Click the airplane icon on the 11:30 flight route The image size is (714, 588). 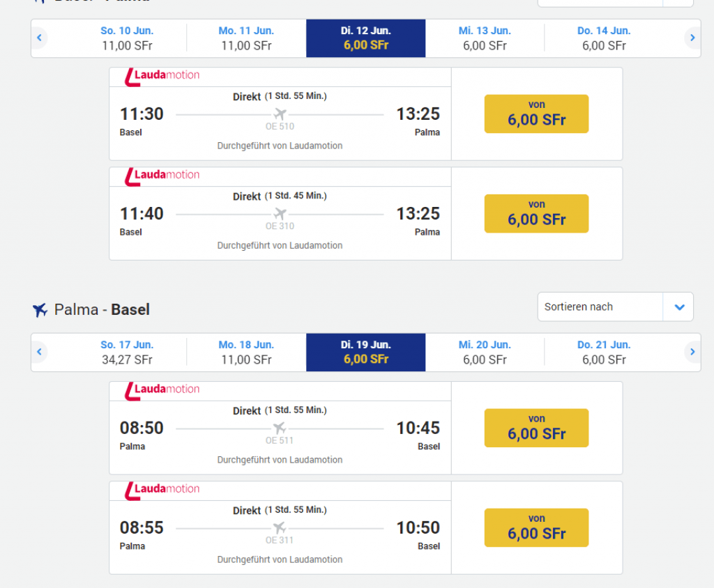(x=280, y=114)
